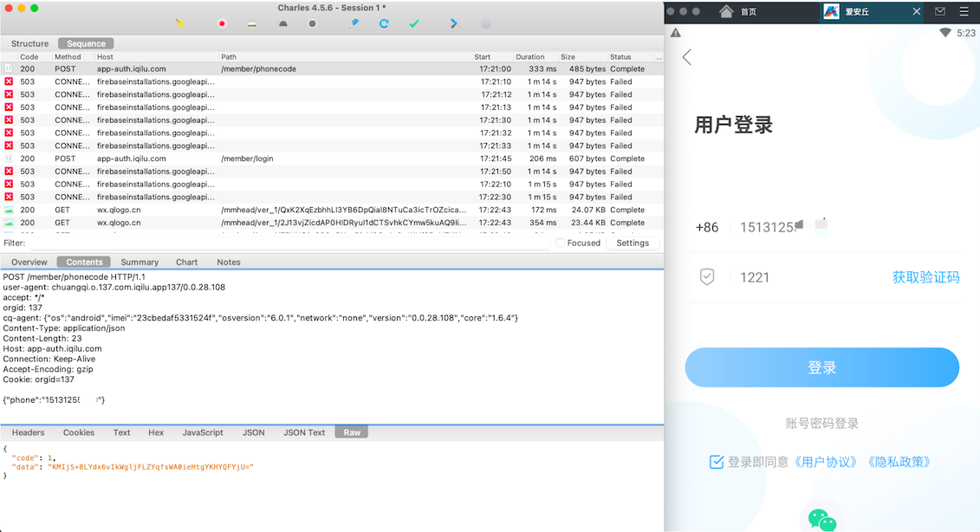Switch to Structure view
This screenshot has width=980, height=532.
pos(30,44)
